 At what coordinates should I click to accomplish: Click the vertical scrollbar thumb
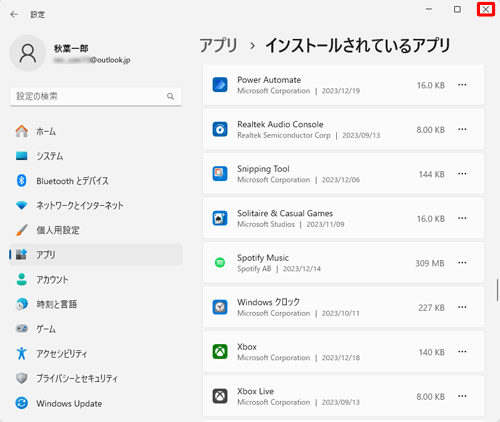(497, 290)
